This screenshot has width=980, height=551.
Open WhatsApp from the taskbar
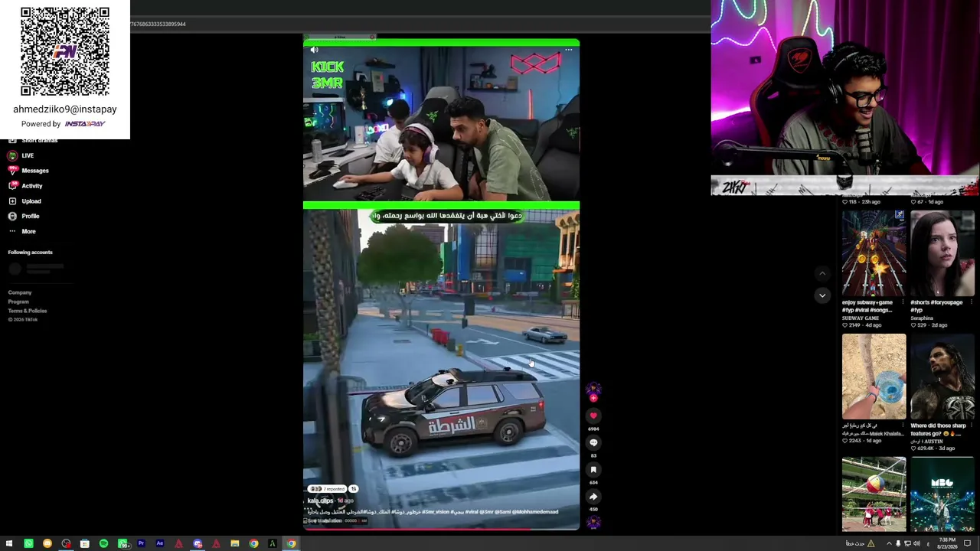(28, 543)
